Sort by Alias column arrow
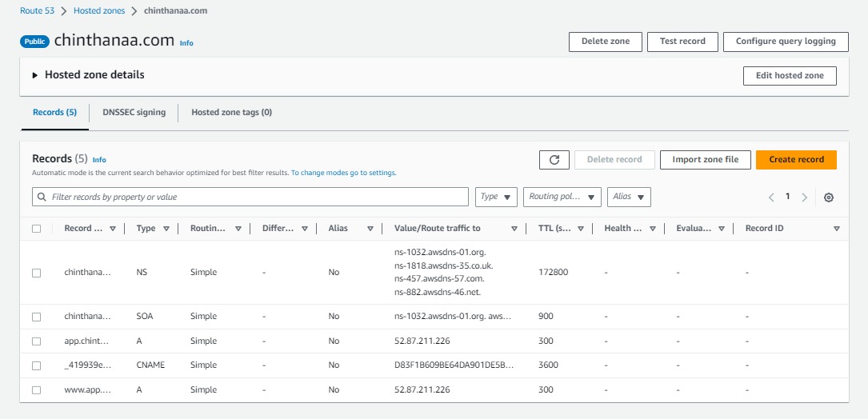Viewport: 868px width, 419px height. [370, 229]
